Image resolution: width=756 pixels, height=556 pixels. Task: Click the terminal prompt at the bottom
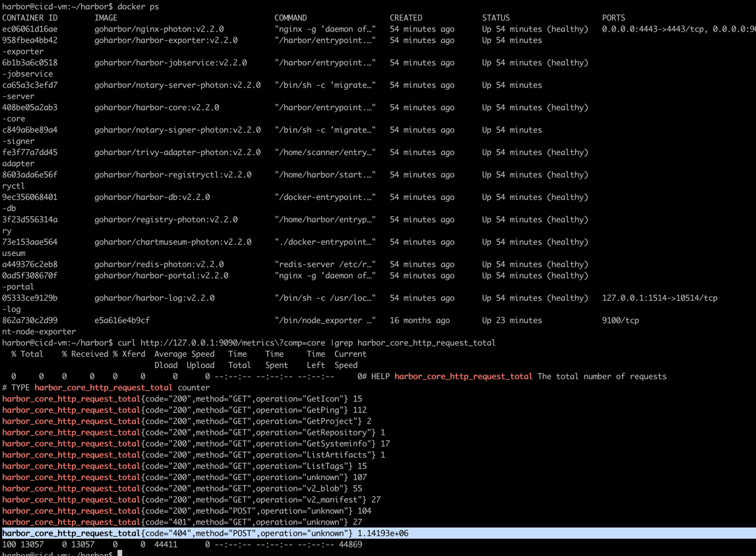coord(59,553)
